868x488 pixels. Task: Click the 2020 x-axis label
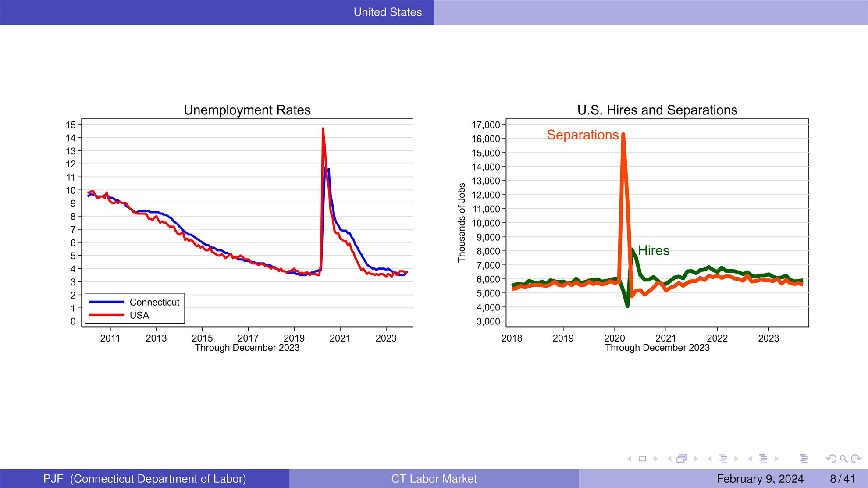(x=614, y=338)
